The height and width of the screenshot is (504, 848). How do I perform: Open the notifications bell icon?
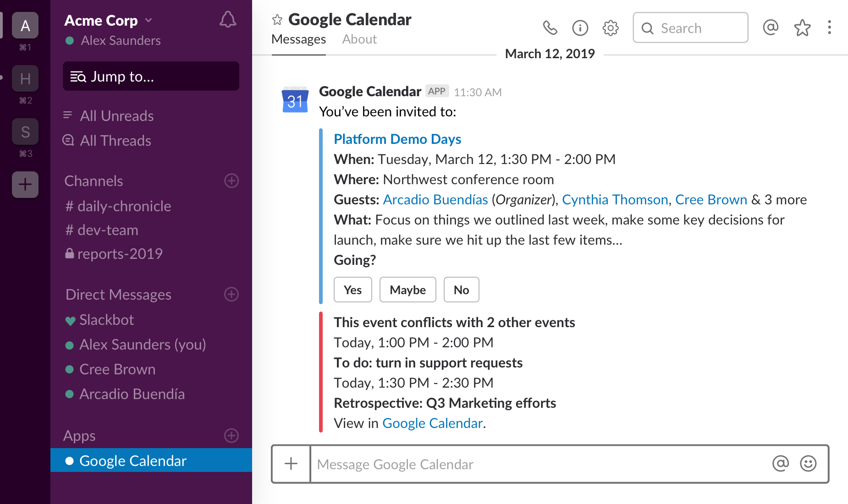click(228, 20)
